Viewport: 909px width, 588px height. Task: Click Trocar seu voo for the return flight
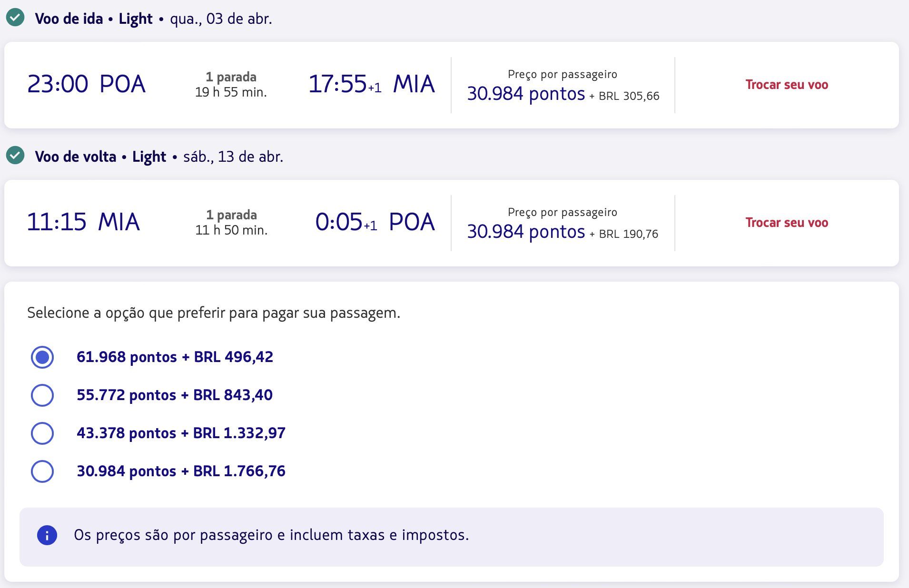pyautogui.click(x=787, y=223)
